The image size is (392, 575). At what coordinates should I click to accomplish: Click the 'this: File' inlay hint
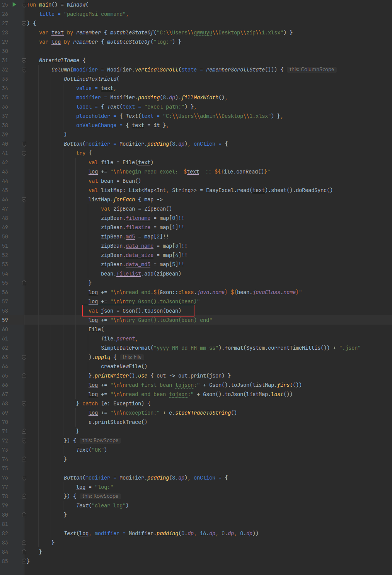click(x=132, y=357)
